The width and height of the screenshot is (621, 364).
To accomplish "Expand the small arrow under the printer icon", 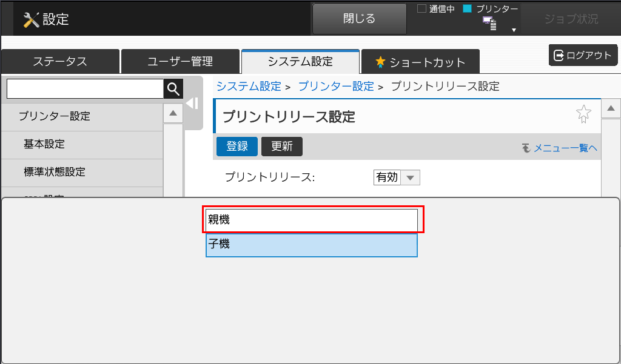I will pos(514,30).
